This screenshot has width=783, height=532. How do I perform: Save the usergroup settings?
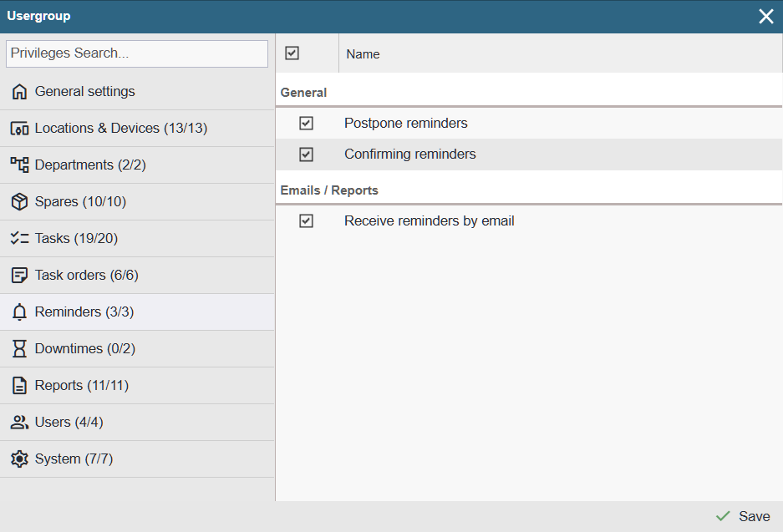(743, 516)
